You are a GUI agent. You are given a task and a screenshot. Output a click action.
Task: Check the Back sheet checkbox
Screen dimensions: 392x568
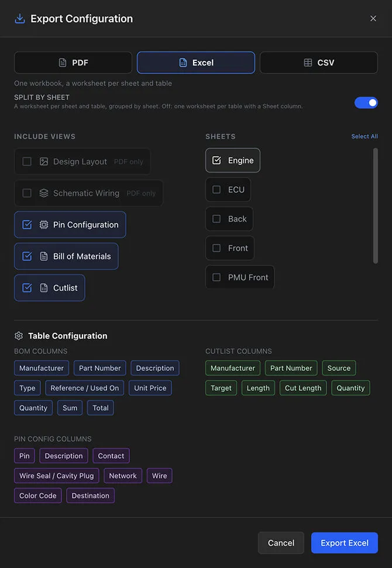click(216, 219)
